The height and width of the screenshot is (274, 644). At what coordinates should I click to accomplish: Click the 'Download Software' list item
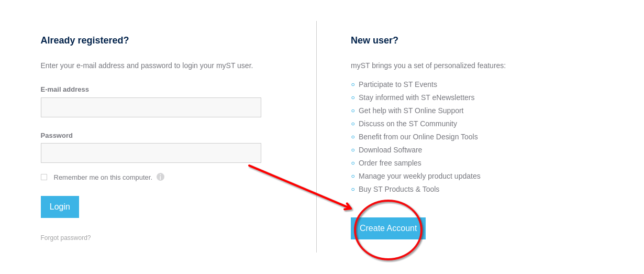(390, 150)
